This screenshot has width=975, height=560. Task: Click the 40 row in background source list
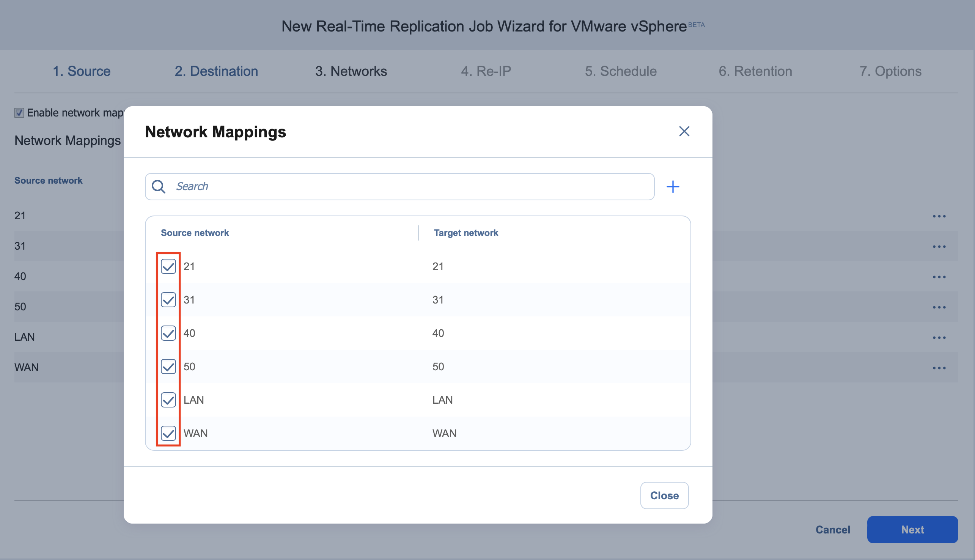20,277
